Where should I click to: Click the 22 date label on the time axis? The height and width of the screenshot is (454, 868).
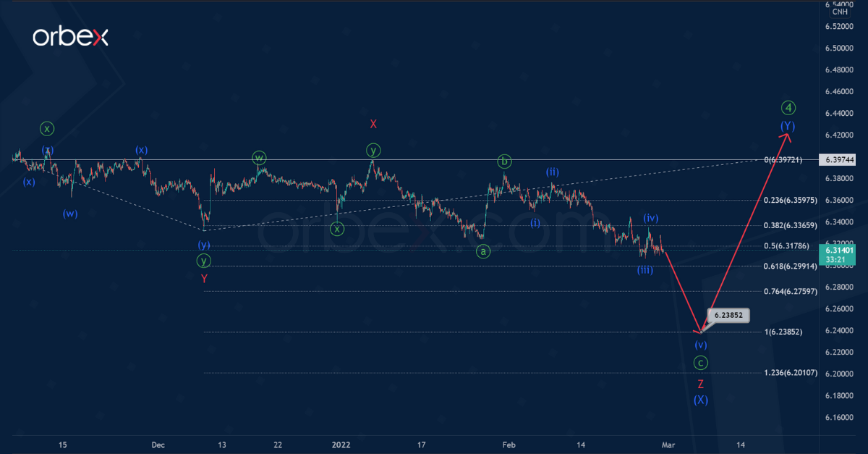[278, 444]
